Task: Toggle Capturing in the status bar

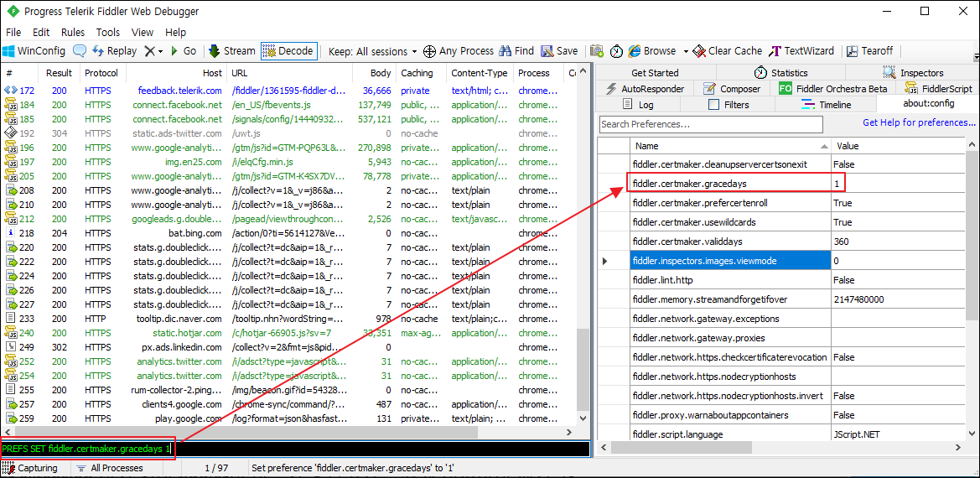Action: (x=31, y=468)
